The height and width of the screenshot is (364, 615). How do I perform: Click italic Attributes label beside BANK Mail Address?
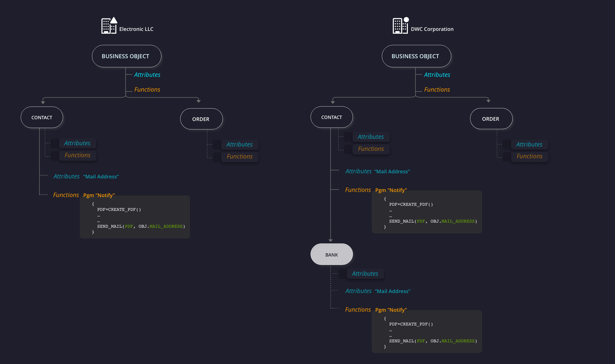coord(358,291)
